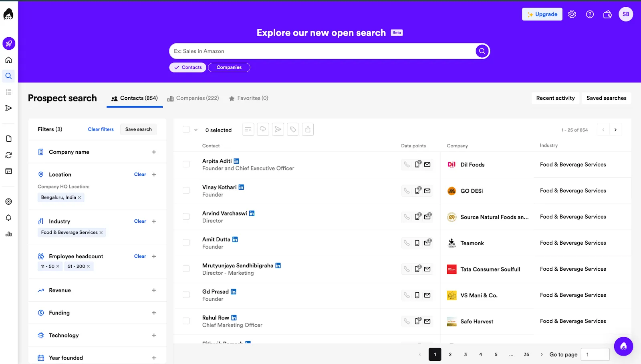Image resolution: width=641 pixels, height=364 pixels.
Task: Remove the Bengaluru, India filter chip
Action: point(79,197)
